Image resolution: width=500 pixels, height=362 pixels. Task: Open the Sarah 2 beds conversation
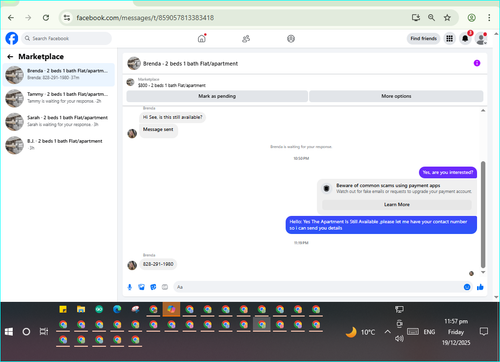pyautogui.click(x=59, y=121)
